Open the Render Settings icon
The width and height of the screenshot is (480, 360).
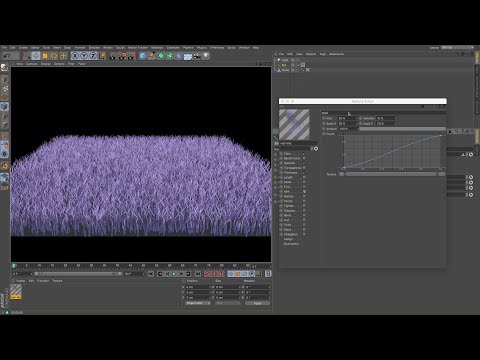132,56
